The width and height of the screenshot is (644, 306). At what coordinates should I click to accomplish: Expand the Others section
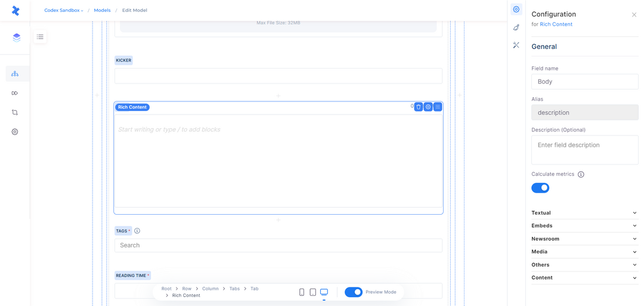[585, 264]
